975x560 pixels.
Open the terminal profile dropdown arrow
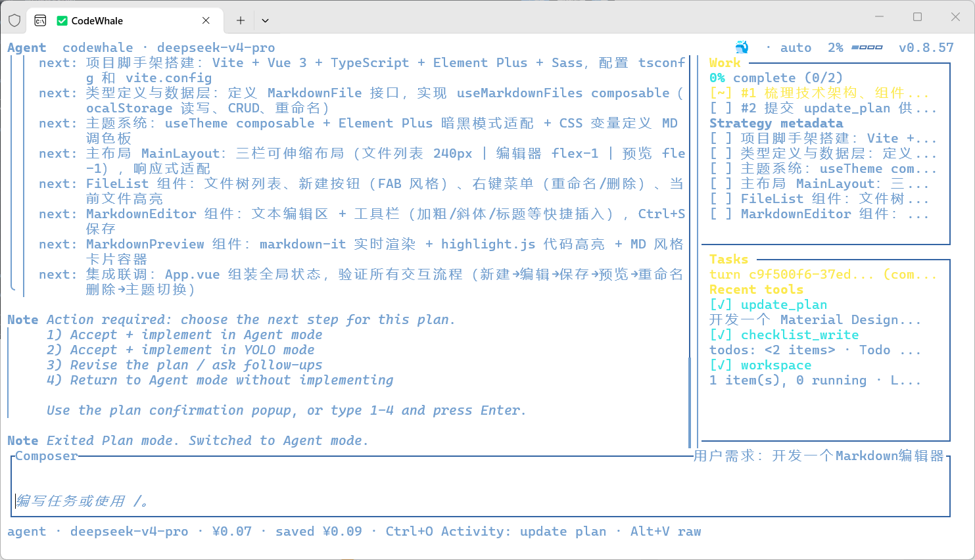point(265,20)
